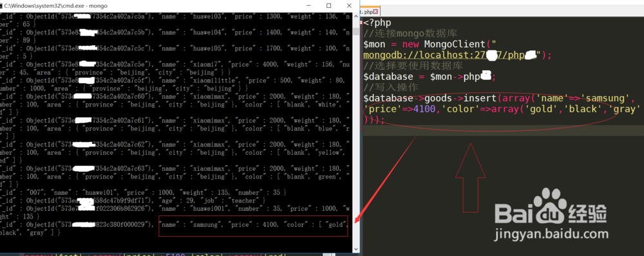Maximize the cmd.exe mongo window
The image size is (644, 256).
click(328, 6)
